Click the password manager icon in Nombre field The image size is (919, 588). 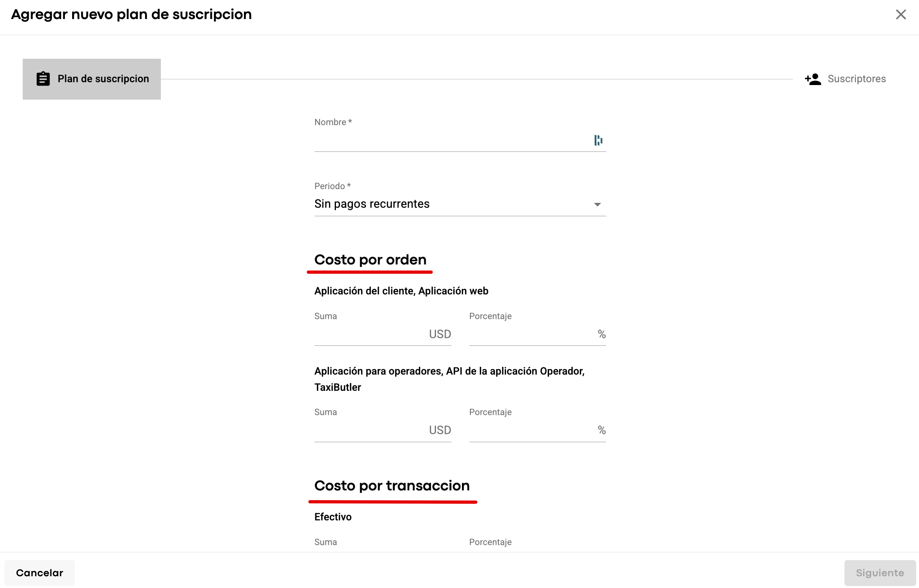tap(598, 140)
